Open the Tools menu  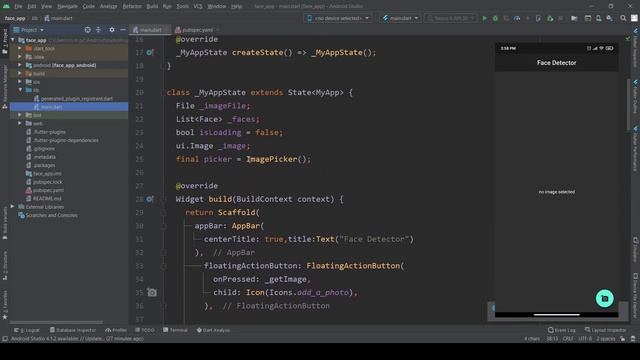click(182, 7)
